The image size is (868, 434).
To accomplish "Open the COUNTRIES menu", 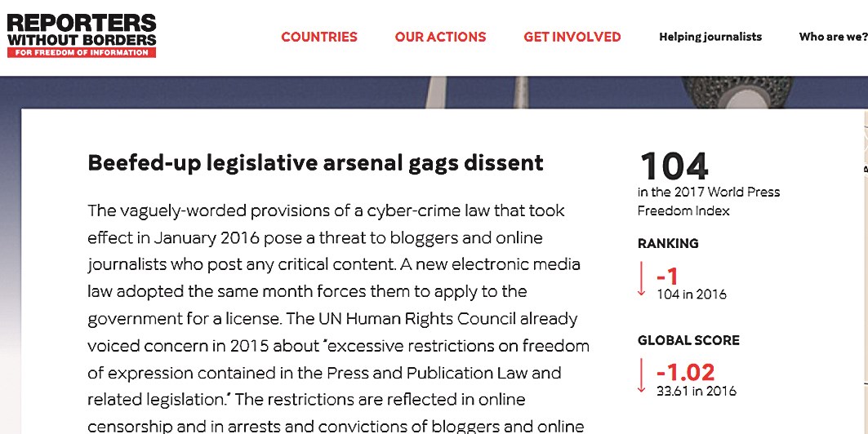I will point(319,37).
